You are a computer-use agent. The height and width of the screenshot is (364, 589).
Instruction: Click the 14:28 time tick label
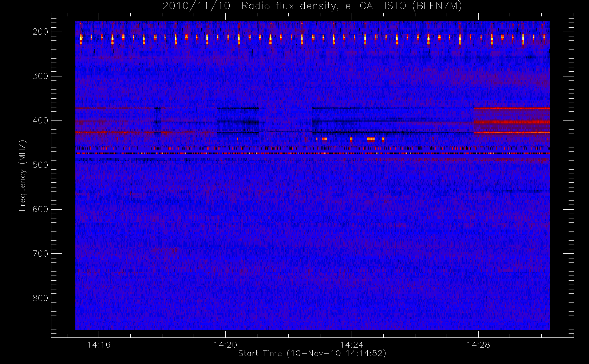click(x=478, y=345)
